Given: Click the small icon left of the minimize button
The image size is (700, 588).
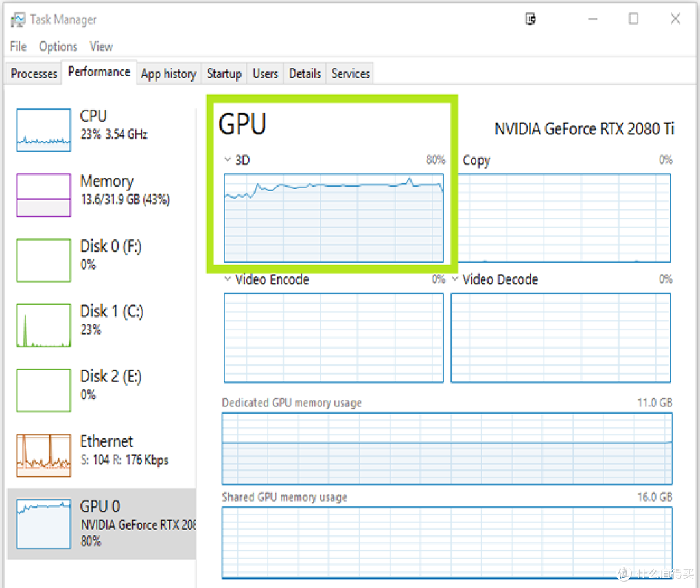Looking at the screenshot, I should (x=530, y=19).
